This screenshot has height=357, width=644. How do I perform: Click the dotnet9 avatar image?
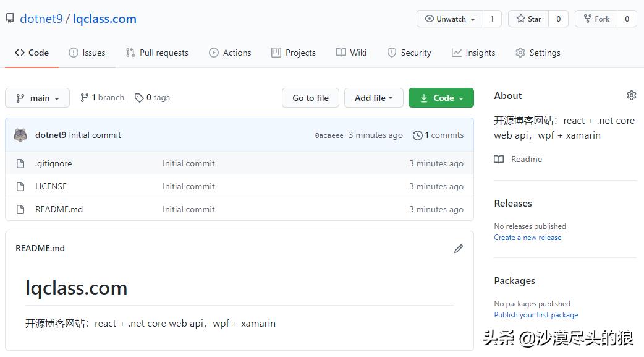tap(20, 135)
